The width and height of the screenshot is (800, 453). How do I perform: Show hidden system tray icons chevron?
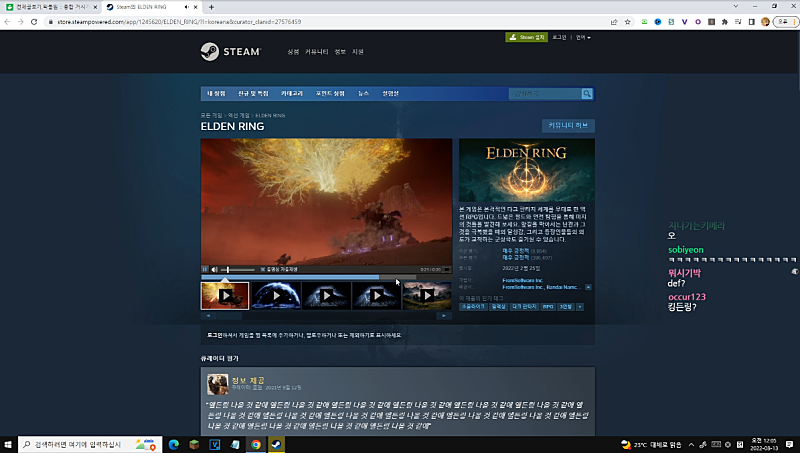click(x=691, y=444)
